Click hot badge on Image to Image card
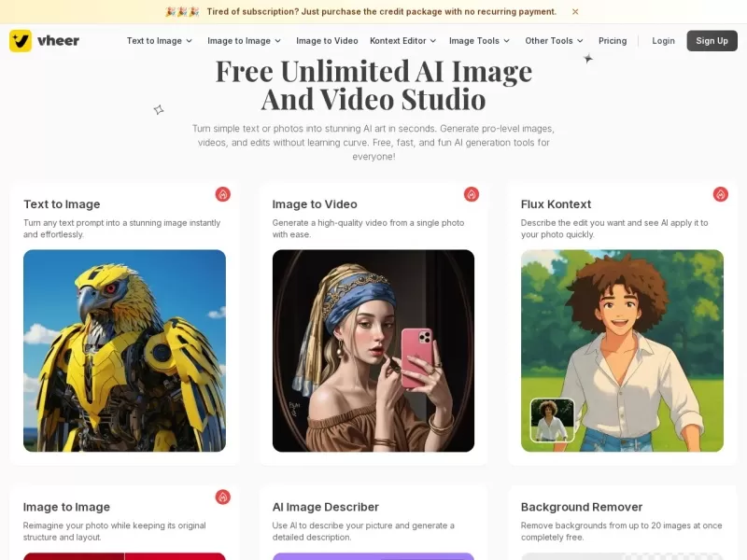Viewport: 747px width, 560px height. pyautogui.click(x=222, y=497)
